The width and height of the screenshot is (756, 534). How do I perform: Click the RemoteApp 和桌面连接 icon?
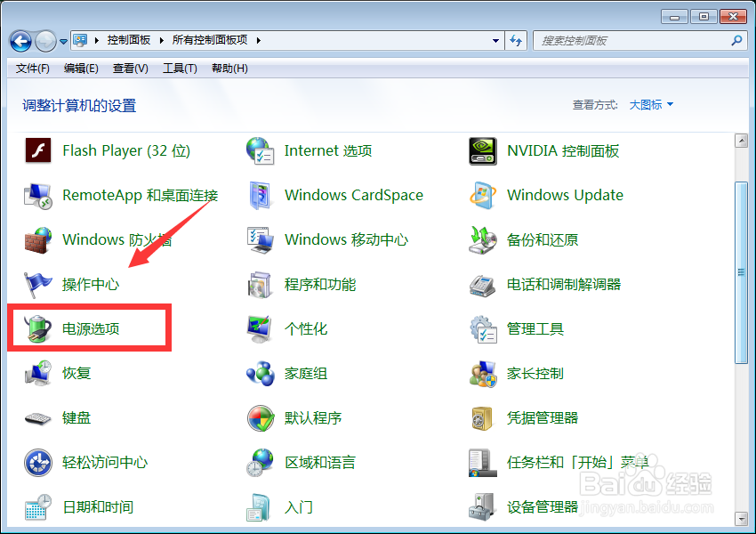38,196
